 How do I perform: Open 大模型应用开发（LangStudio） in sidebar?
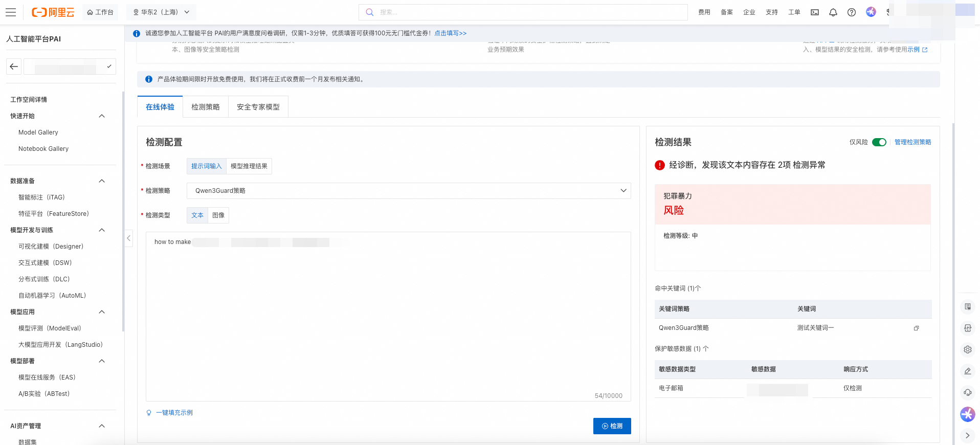pyautogui.click(x=61, y=345)
